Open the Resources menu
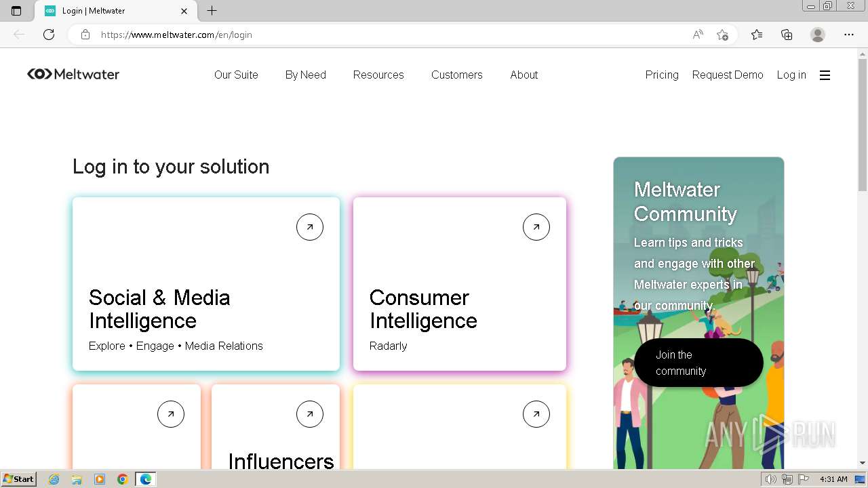The width and height of the screenshot is (868, 488). [378, 75]
